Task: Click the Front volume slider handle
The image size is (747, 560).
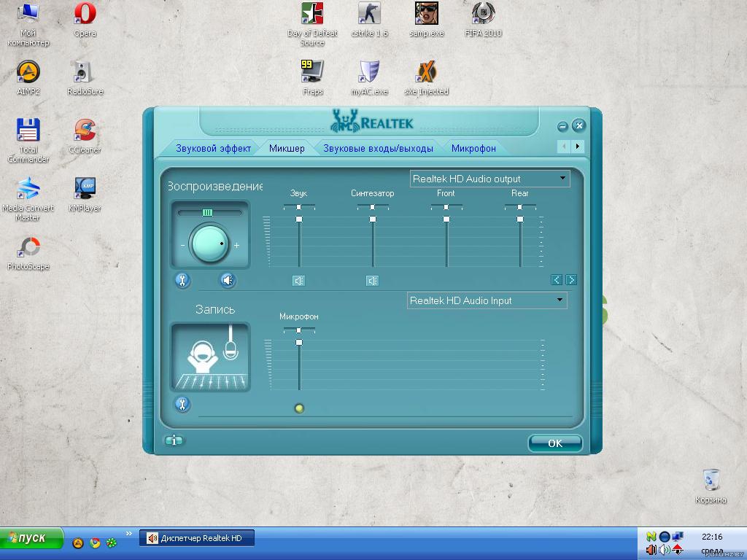Action: click(x=446, y=219)
